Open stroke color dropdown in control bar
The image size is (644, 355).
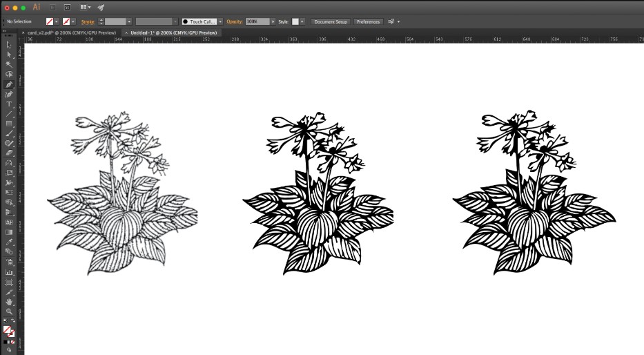(x=73, y=22)
